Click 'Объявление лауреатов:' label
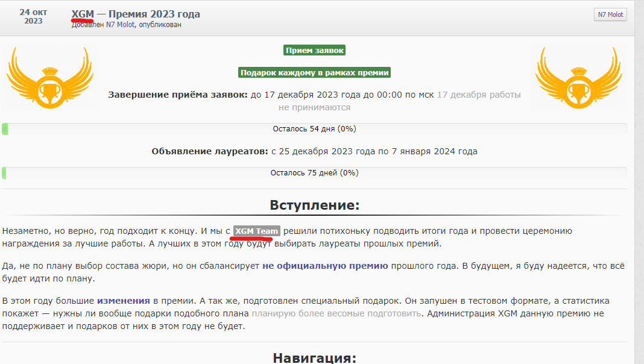The height and width of the screenshot is (364, 644). pyautogui.click(x=210, y=151)
